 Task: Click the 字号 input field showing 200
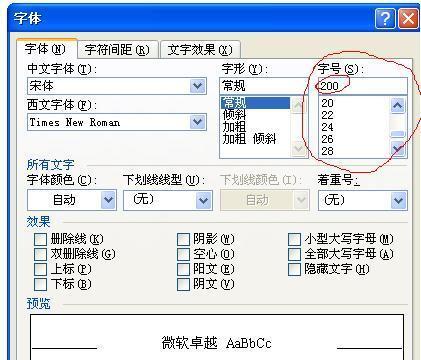(x=363, y=86)
